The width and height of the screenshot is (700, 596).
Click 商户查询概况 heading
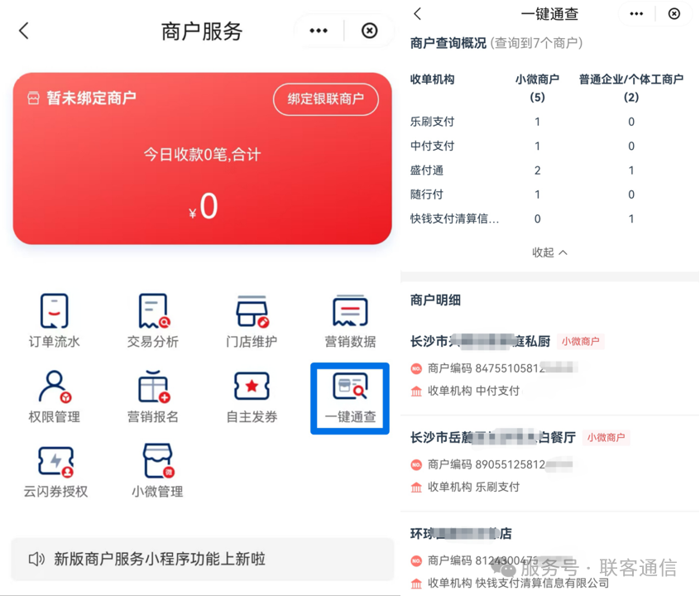tap(448, 43)
